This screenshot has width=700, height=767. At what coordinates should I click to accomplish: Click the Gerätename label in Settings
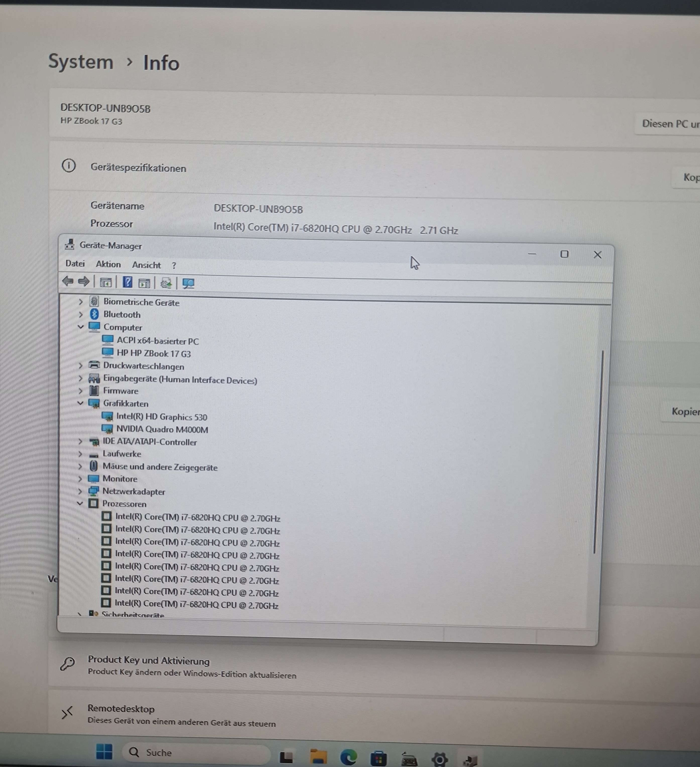tap(117, 206)
